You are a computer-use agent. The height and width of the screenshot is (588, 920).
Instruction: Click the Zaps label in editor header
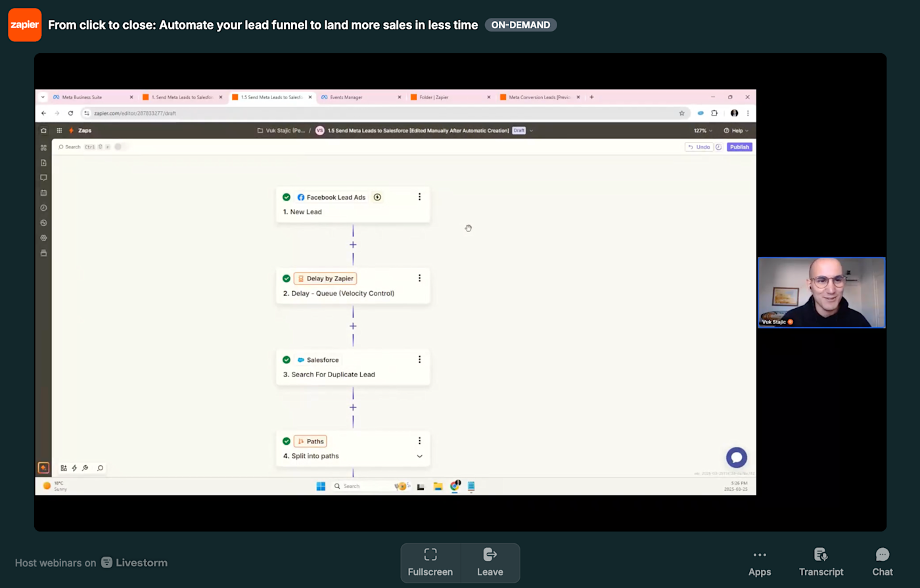(x=85, y=131)
